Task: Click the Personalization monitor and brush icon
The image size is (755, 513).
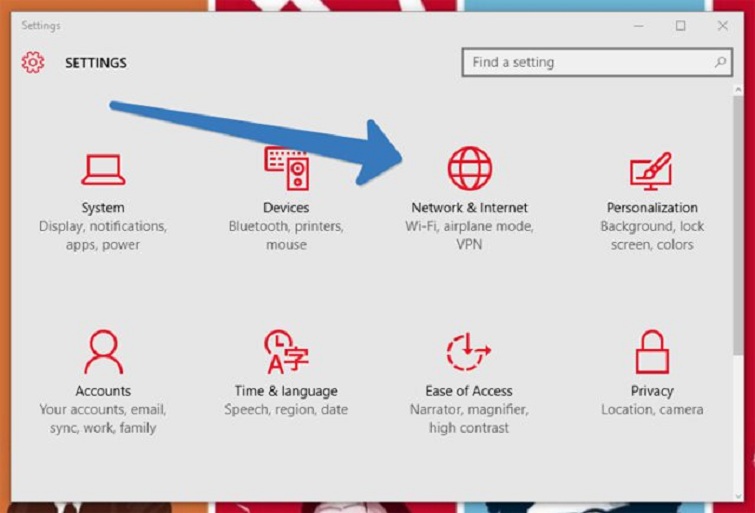Action: 651,170
